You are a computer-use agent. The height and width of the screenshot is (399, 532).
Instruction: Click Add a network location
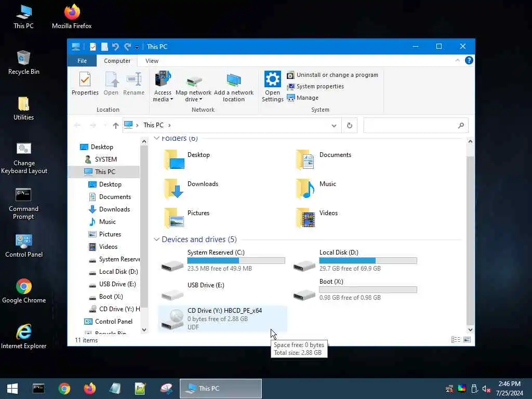click(x=233, y=87)
